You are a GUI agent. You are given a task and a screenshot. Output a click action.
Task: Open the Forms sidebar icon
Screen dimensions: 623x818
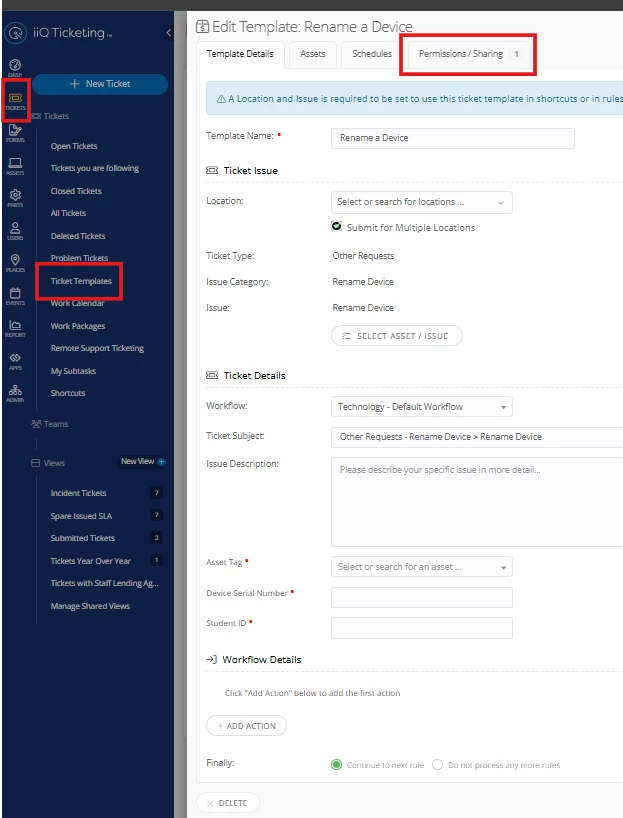pos(15,133)
